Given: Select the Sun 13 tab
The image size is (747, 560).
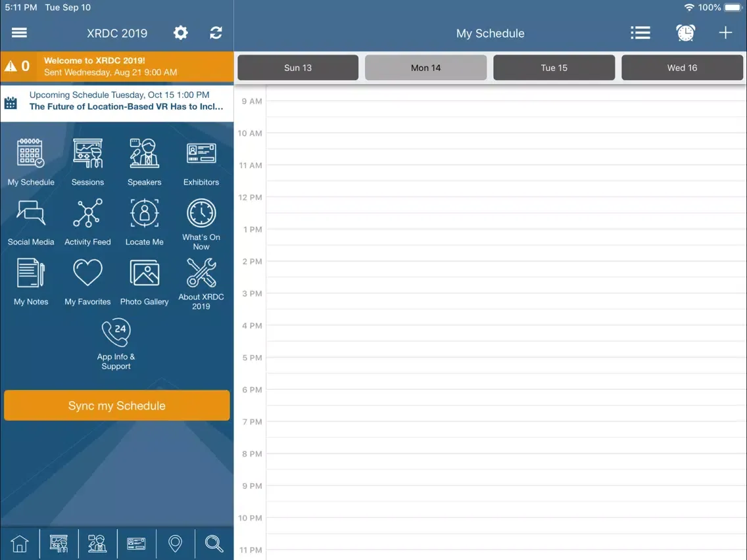Looking at the screenshot, I should pos(298,68).
